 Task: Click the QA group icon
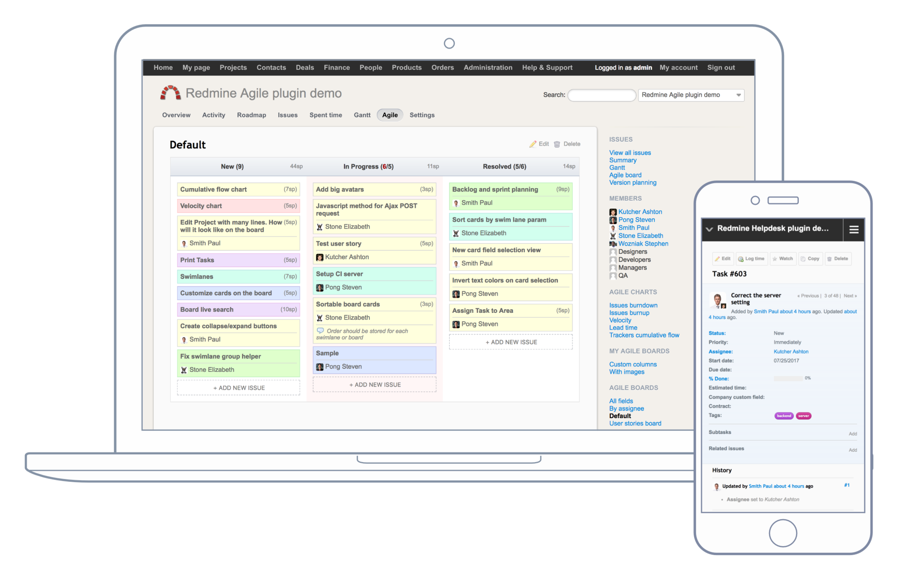click(613, 276)
